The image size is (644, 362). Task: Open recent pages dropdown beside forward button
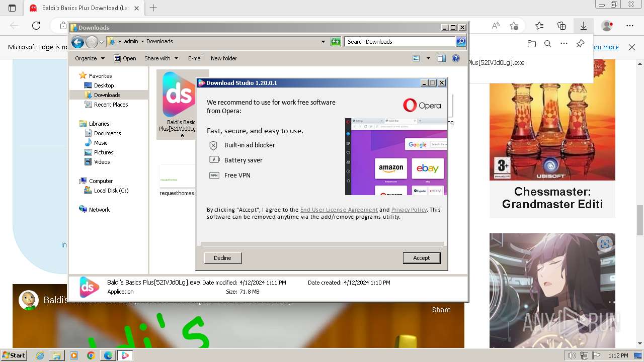point(101,42)
